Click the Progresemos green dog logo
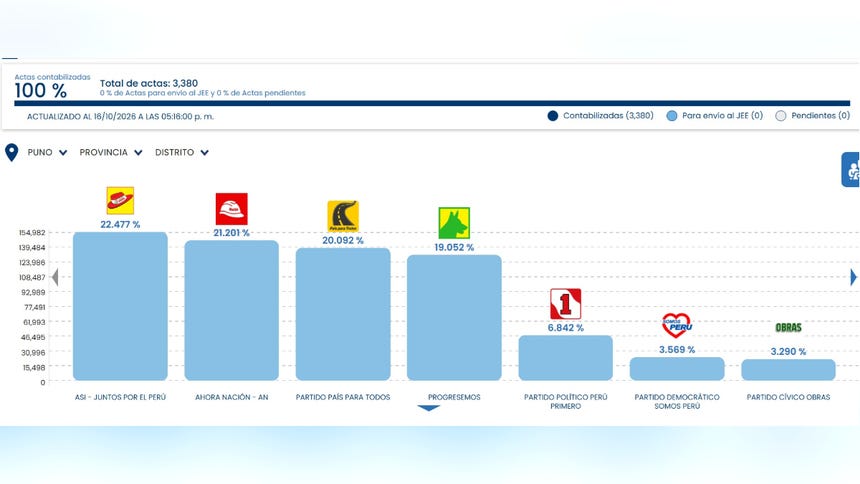The image size is (860, 484). pos(454,223)
